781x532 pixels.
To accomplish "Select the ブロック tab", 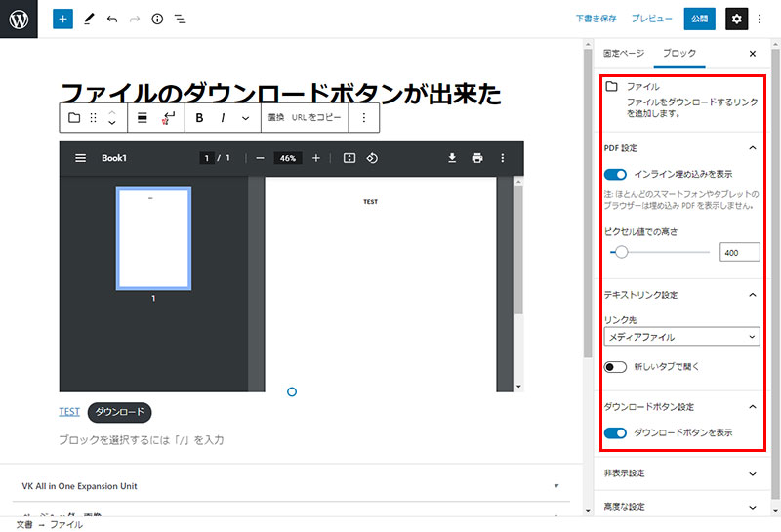I will (679, 53).
